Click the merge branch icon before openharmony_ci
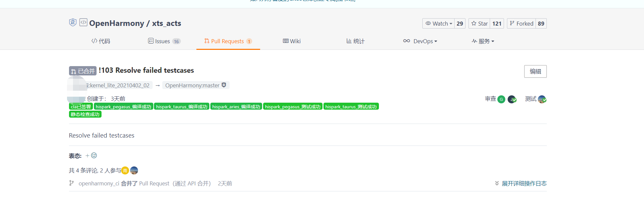This screenshot has height=206, width=644. click(71, 183)
